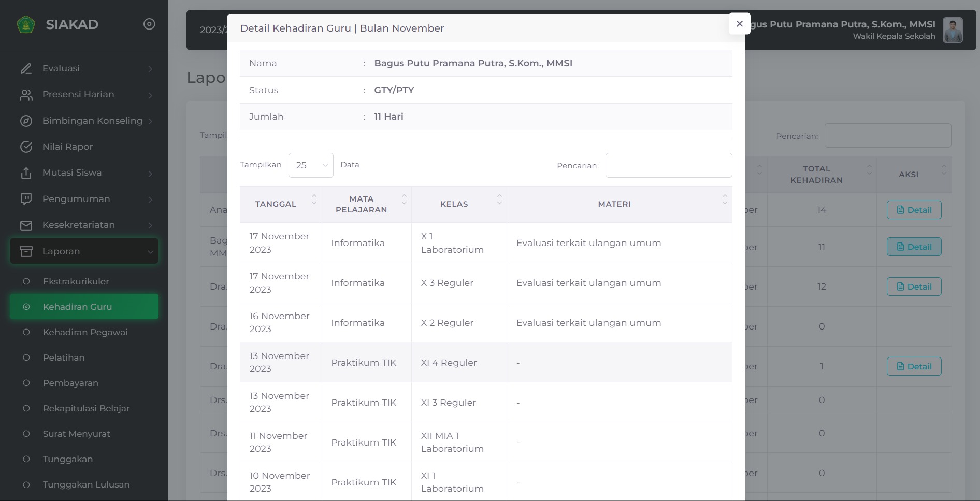
Task: Click Detail button for row with 11
Action: 914,247
